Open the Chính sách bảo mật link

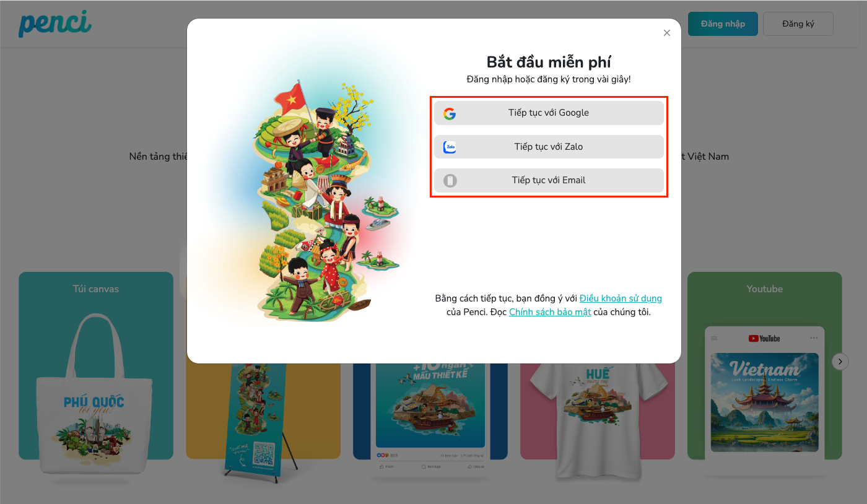point(550,312)
